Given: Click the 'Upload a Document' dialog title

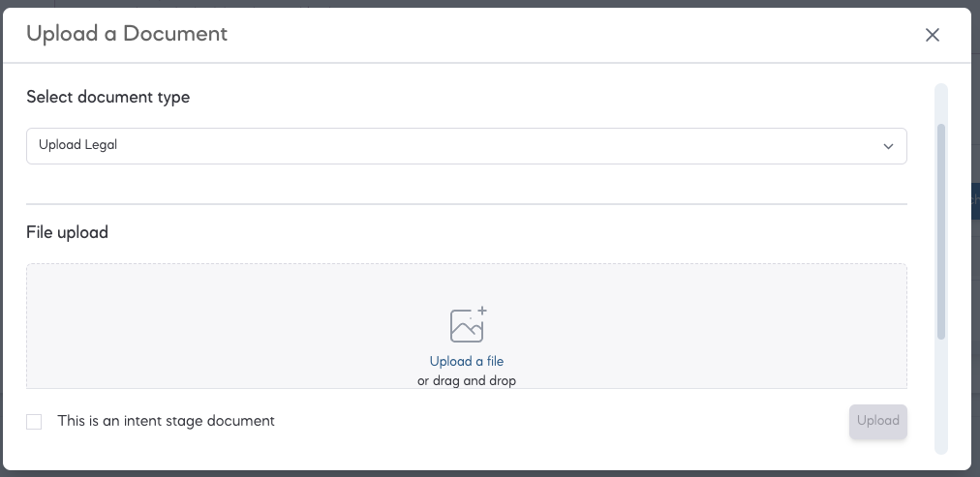Looking at the screenshot, I should pyautogui.click(x=127, y=33).
